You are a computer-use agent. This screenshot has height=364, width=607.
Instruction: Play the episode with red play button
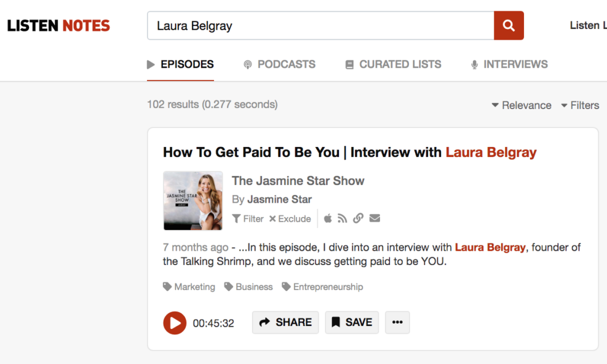[x=174, y=323]
